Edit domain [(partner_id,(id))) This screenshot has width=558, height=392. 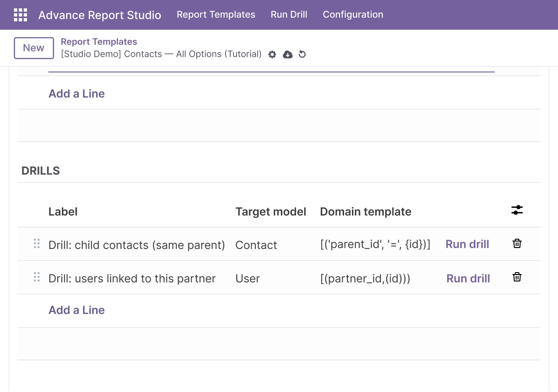365,279
